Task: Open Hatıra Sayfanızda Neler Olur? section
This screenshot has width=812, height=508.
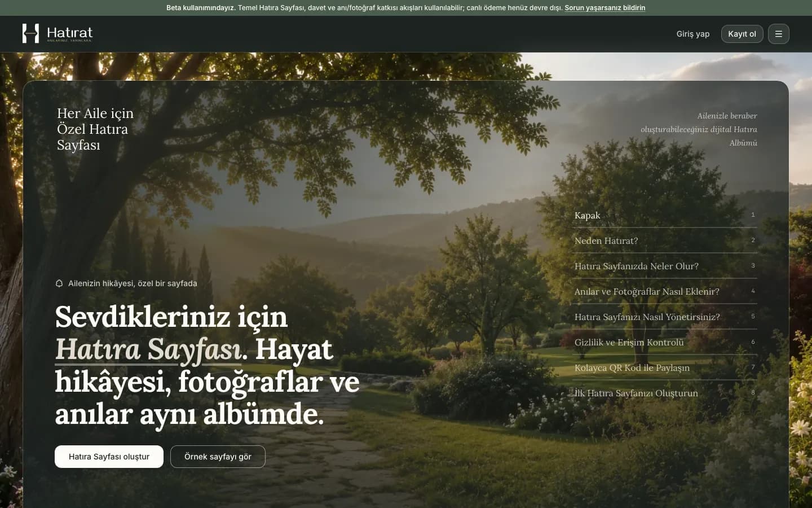Action: point(664,266)
